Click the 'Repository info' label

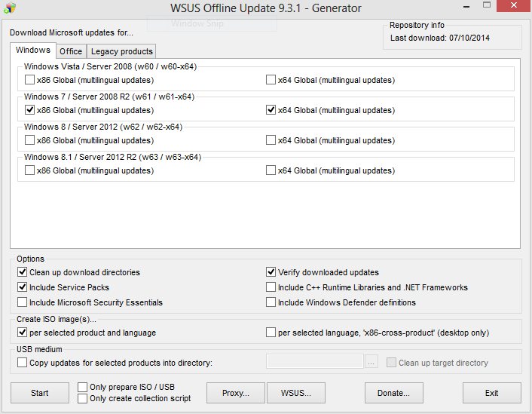click(417, 25)
